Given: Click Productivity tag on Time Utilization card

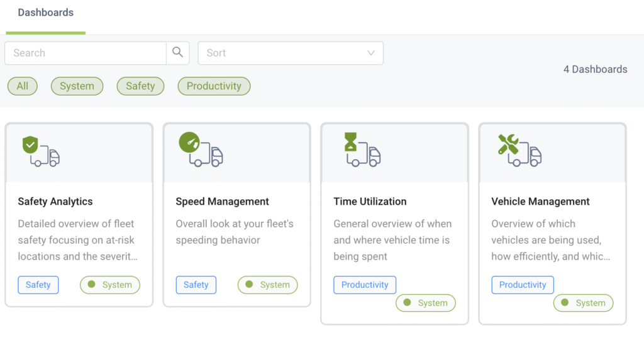Looking at the screenshot, I should click(365, 285).
